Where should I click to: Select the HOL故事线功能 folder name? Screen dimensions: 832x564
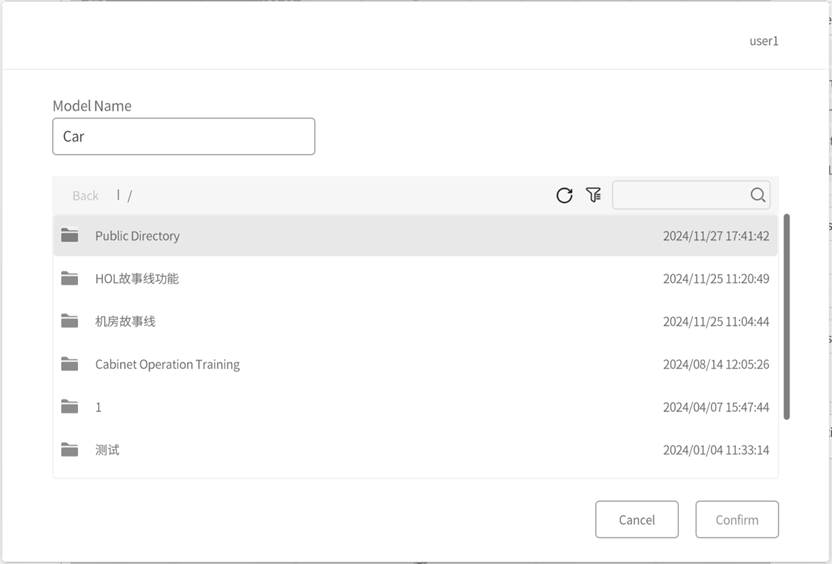pos(137,279)
